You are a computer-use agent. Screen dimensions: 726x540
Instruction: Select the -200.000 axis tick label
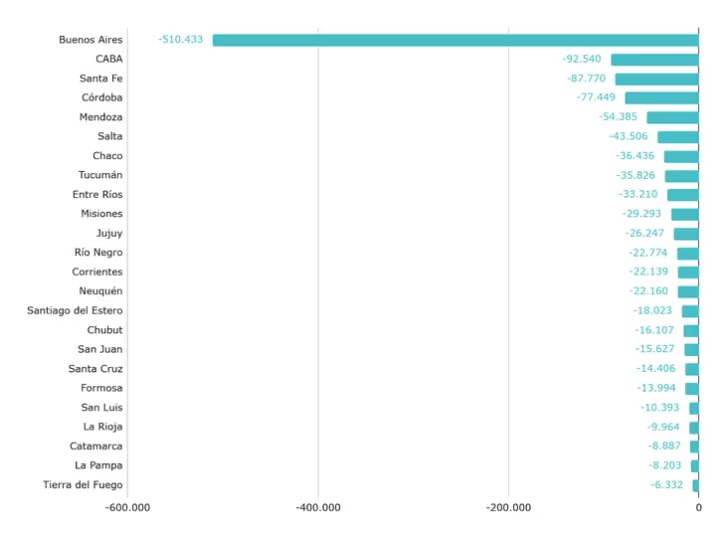click(x=508, y=507)
